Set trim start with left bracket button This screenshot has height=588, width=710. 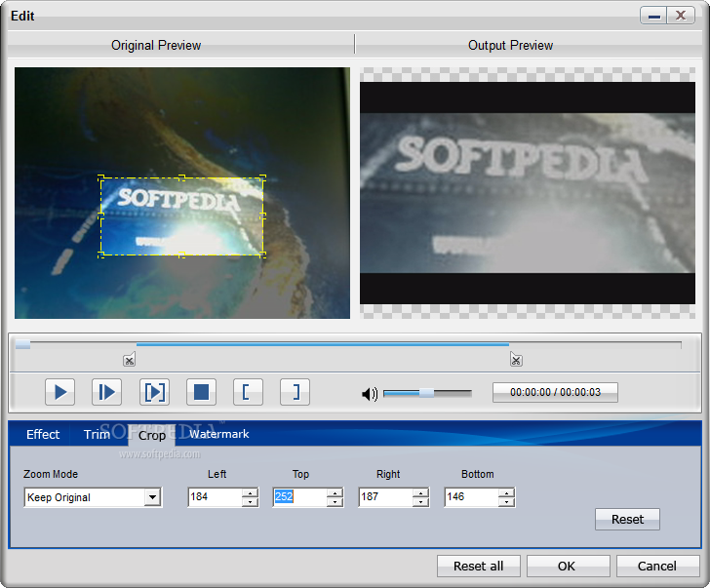[248, 392]
